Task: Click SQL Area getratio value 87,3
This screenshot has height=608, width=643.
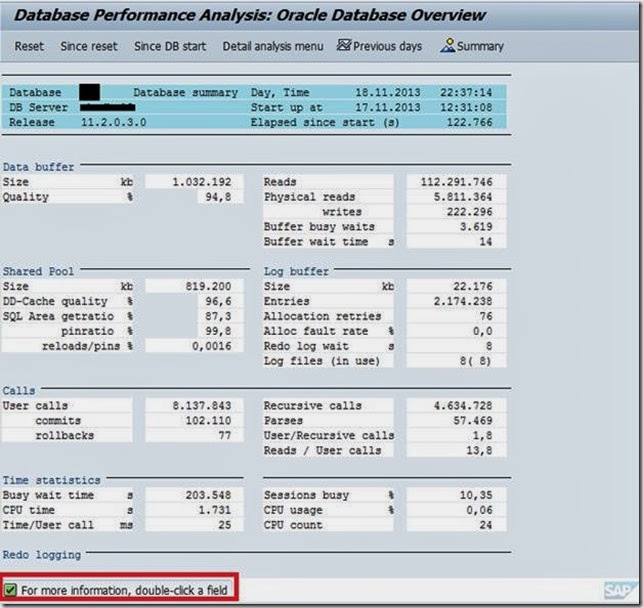Action: coord(221,317)
